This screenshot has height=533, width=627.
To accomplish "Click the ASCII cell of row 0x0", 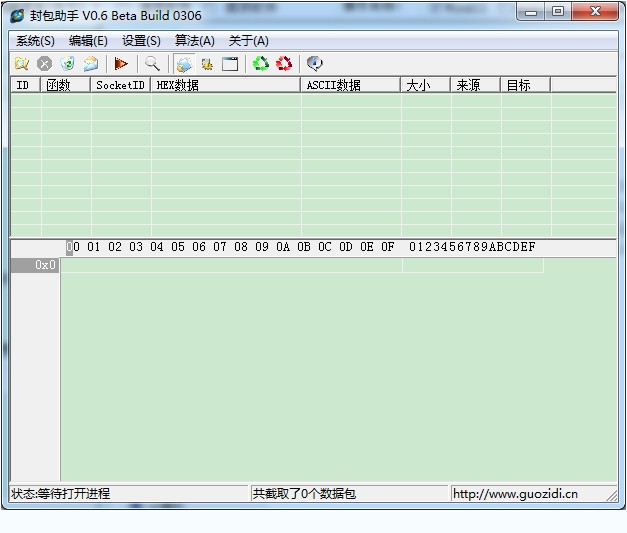I will (x=473, y=265).
